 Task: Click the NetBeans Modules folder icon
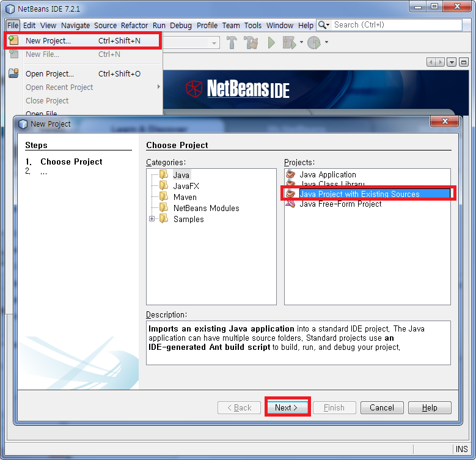coord(164,207)
